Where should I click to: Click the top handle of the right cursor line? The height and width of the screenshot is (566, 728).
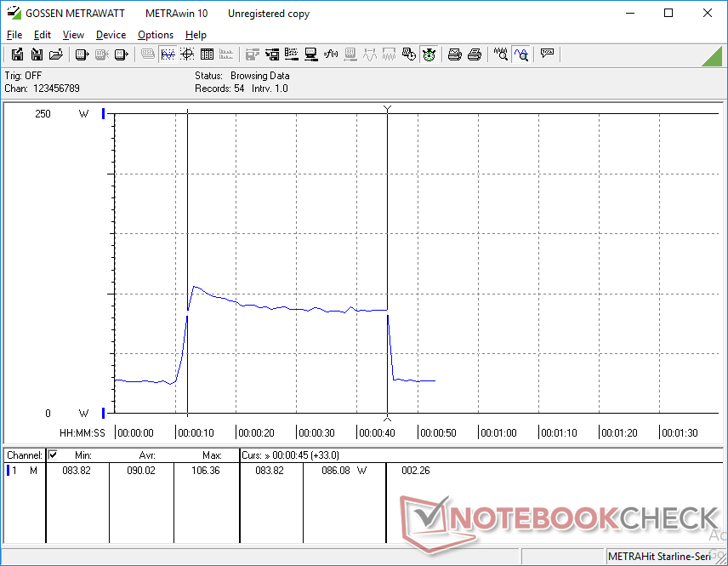tap(387, 109)
